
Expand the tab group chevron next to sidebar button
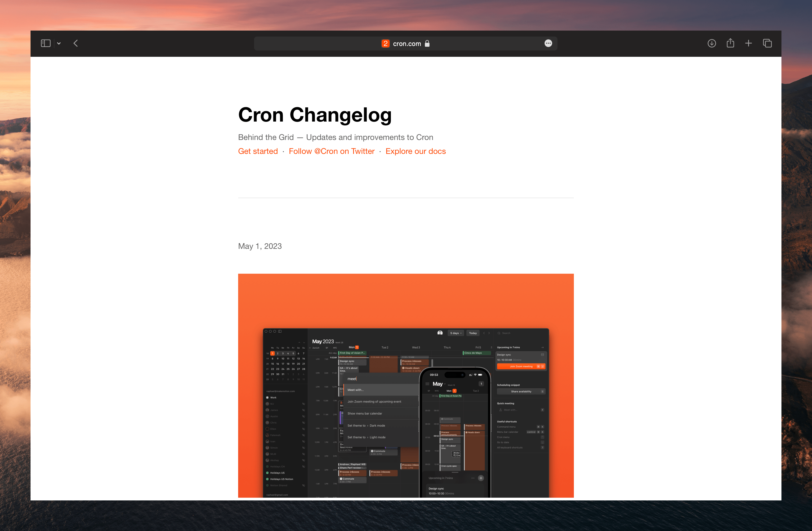pyautogui.click(x=59, y=43)
